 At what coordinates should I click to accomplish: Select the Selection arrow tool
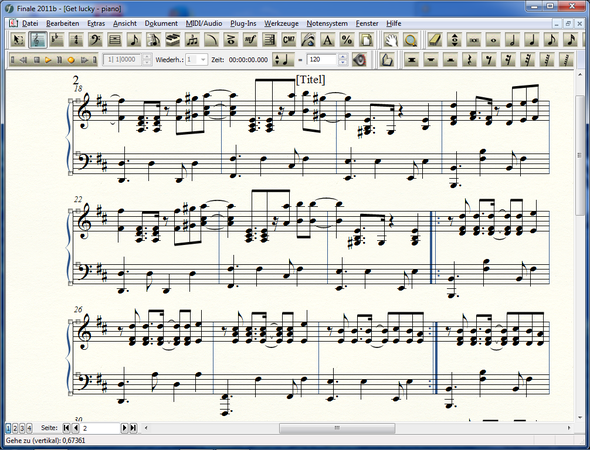[x=17, y=40]
